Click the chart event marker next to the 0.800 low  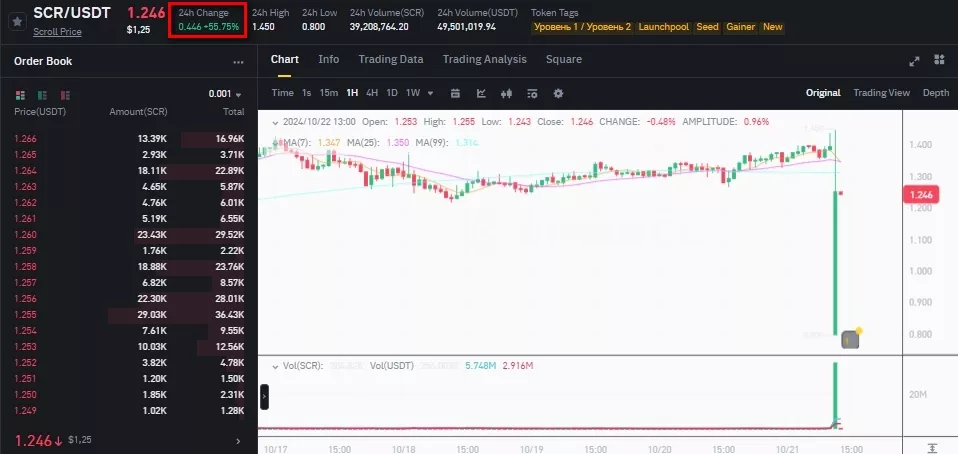point(850,339)
